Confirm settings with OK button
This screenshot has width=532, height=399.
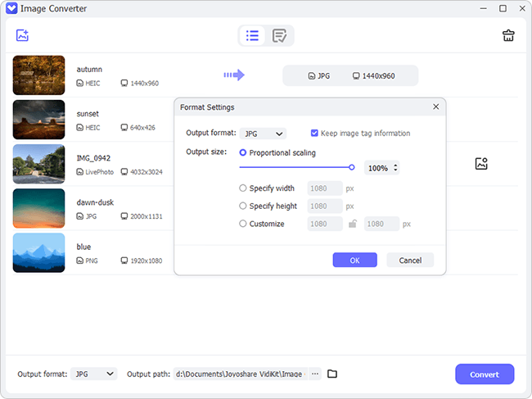click(x=354, y=260)
